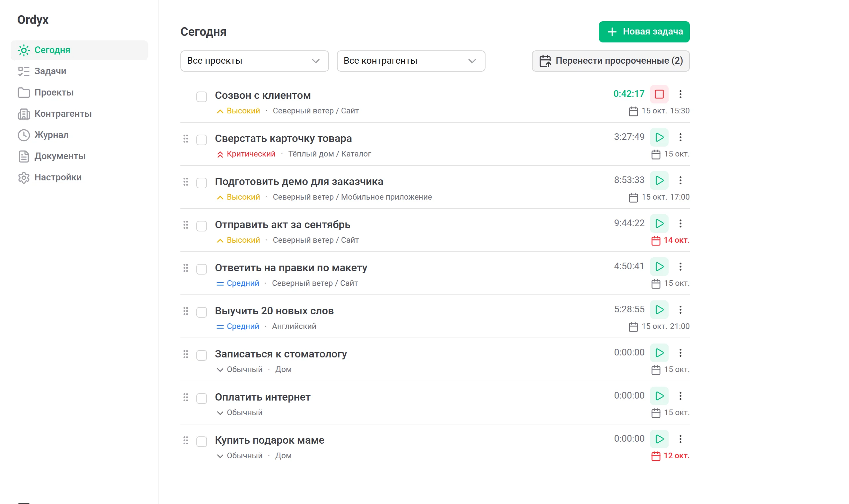Open Настройки in sidebar
The width and height of the screenshot is (849, 504).
(79, 178)
